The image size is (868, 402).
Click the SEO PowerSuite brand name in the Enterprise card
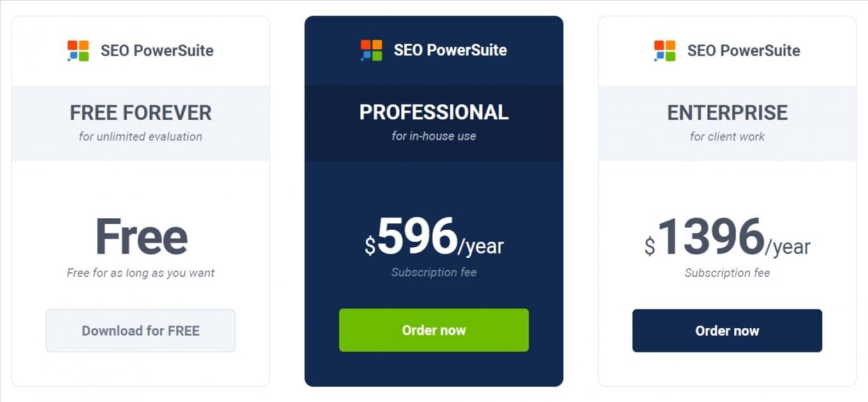(743, 50)
